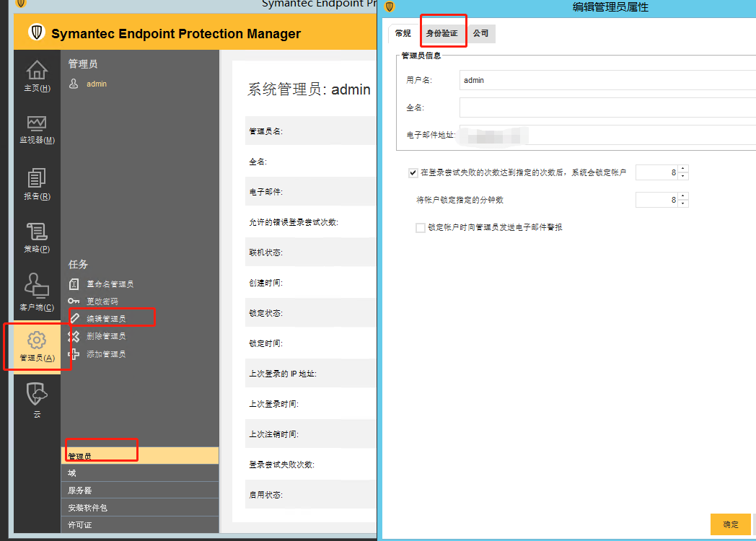Click the 全名 input field
The height and width of the screenshot is (541, 756).
[x=607, y=107]
